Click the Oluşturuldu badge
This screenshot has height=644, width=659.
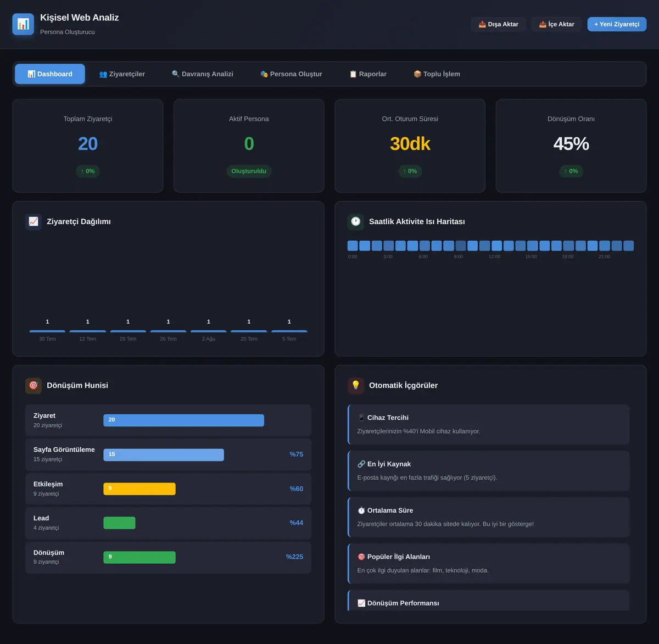[x=249, y=171]
